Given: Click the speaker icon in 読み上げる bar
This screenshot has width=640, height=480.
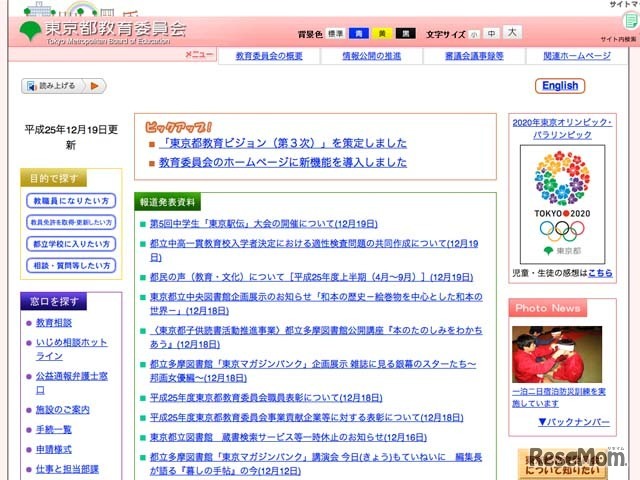Looking at the screenshot, I should pos(31,86).
